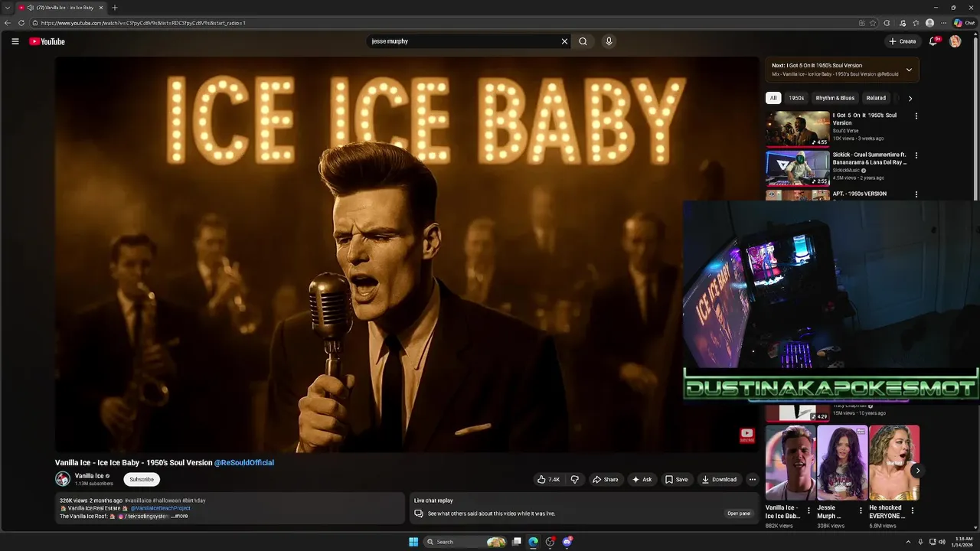Open YouTube notifications bell
Viewport: 980px width, 551px height.
point(933,41)
